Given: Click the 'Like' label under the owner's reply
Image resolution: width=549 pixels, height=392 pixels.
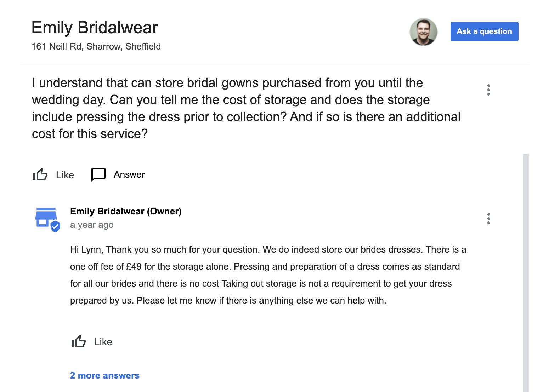Looking at the screenshot, I should (103, 342).
